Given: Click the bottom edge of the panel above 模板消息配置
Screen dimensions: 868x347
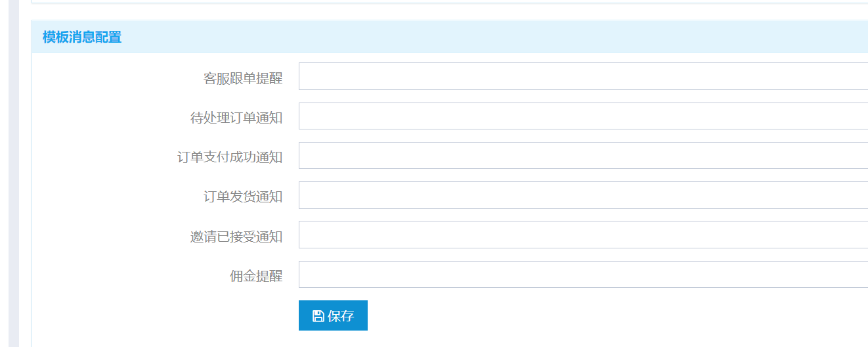Looking at the screenshot, I should (450, 3).
